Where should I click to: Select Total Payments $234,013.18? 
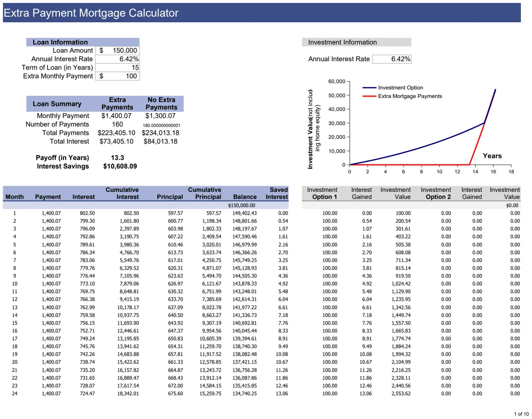point(161,133)
